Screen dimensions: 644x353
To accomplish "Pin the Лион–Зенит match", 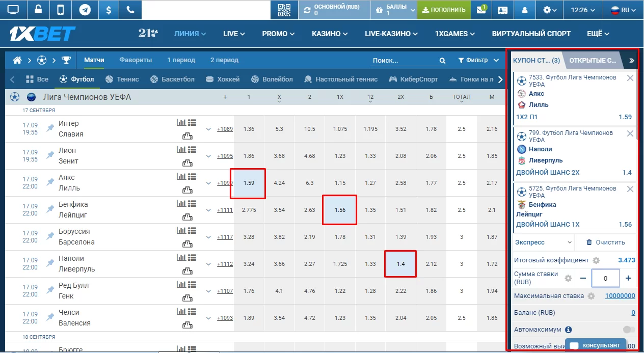I will click(50, 155).
